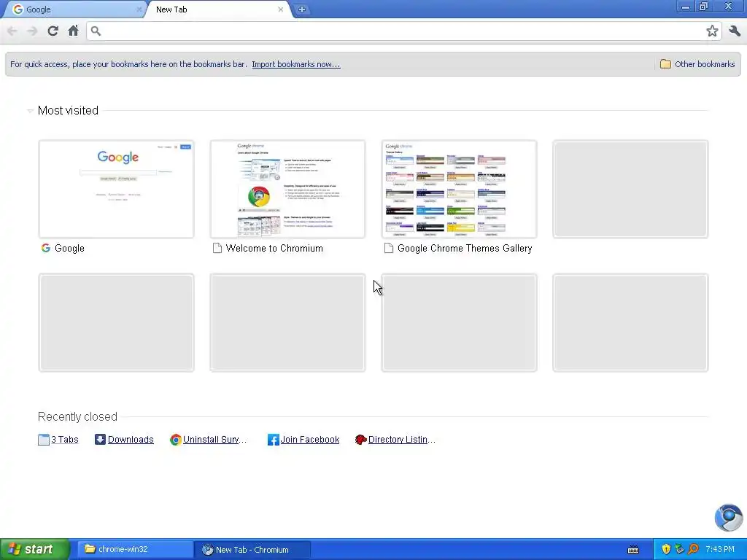
Task: Reload the page with the refresh icon
Action: pyautogui.click(x=53, y=31)
